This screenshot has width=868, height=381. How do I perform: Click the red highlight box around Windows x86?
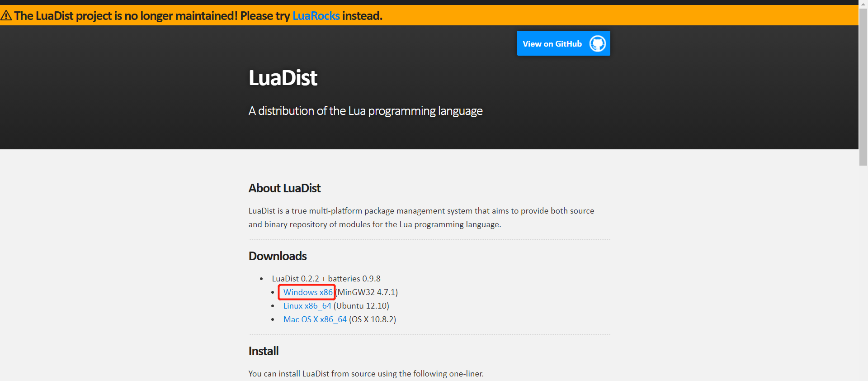pos(307,292)
